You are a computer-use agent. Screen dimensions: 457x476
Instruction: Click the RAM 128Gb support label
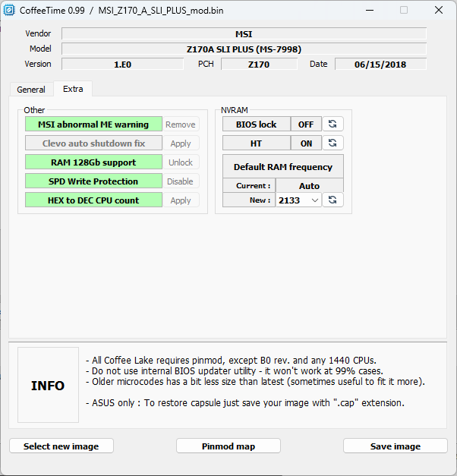pyautogui.click(x=93, y=162)
